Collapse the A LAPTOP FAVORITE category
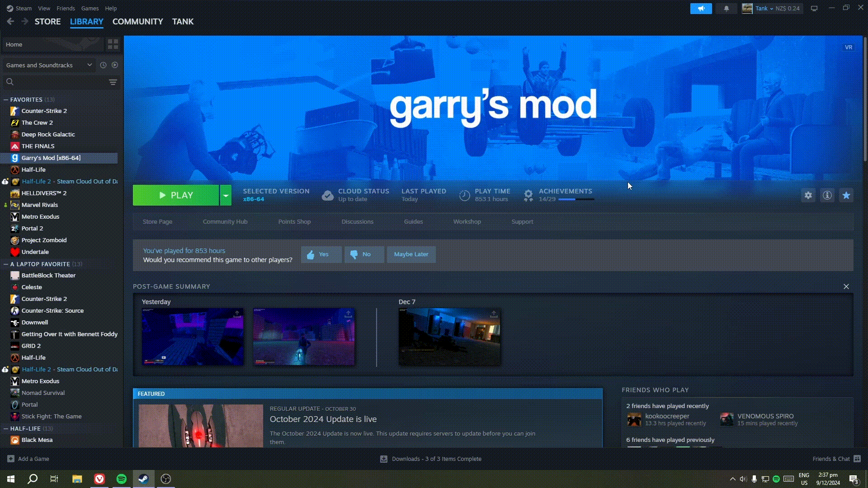The width and height of the screenshot is (868, 488). coord(6,264)
